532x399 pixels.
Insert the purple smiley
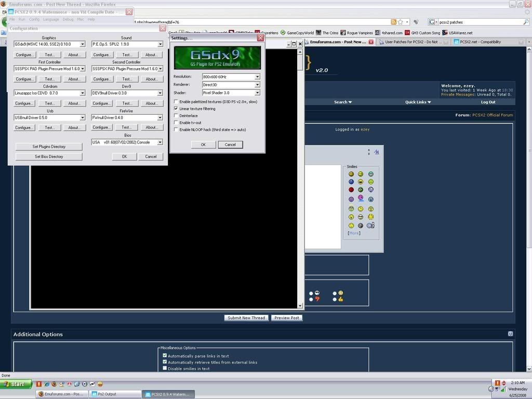(351, 199)
